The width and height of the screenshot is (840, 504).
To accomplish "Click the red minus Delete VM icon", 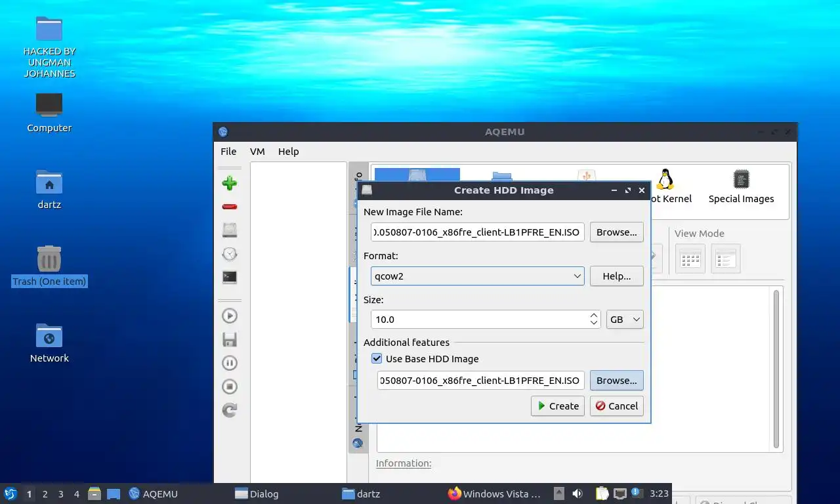I will click(x=229, y=207).
